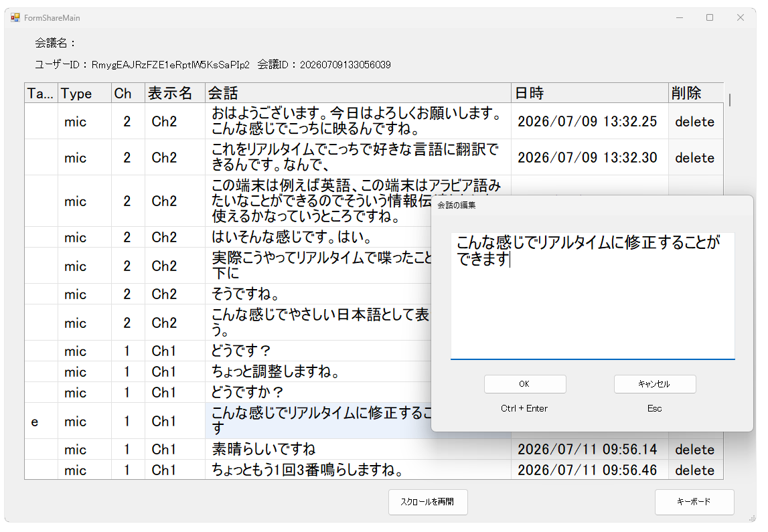Screen dimensions: 768x532
Task: Minimize the FormShareMain window
Action: [680, 17]
